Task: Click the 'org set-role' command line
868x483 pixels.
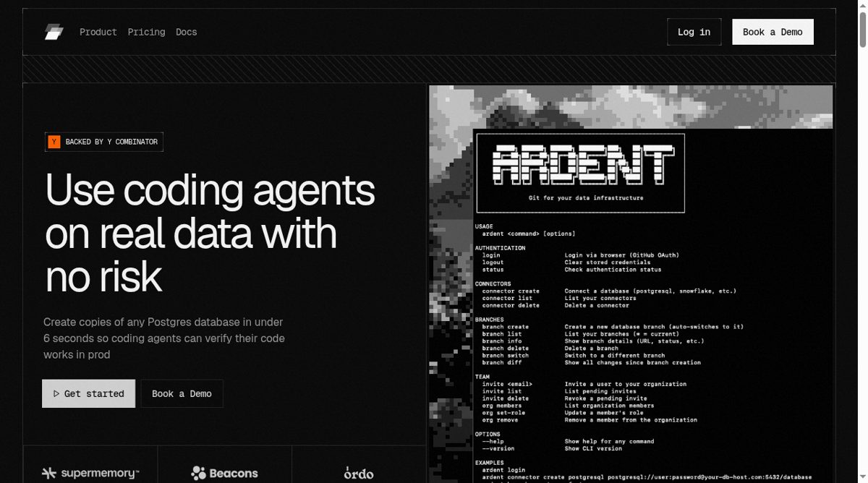Action: point(563,412)
